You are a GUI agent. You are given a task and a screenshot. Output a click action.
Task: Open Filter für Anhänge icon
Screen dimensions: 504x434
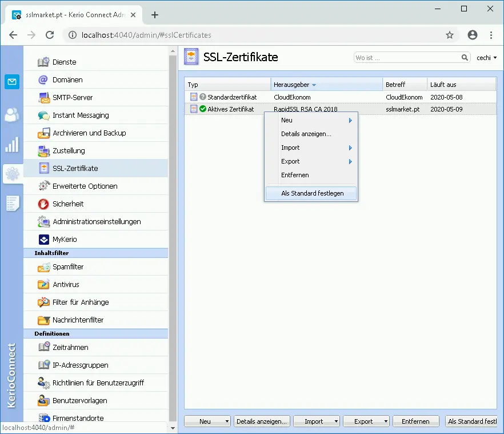[43, 302]
